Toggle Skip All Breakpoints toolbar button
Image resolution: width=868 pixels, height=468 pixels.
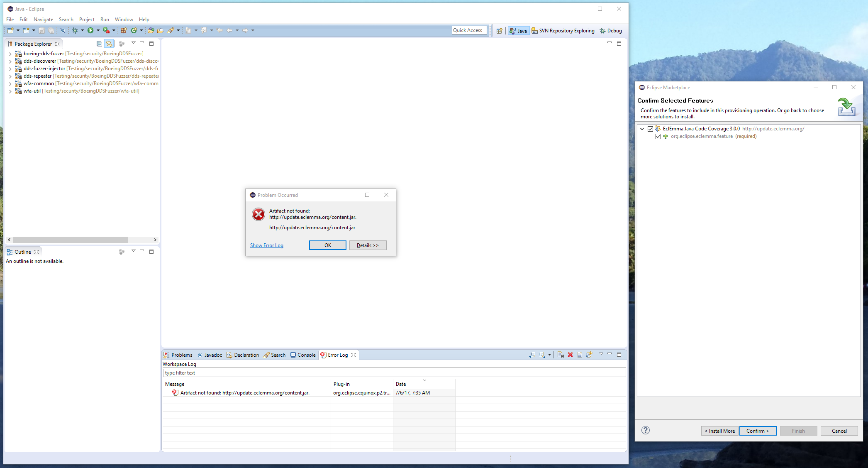click(x=63, y=30)
